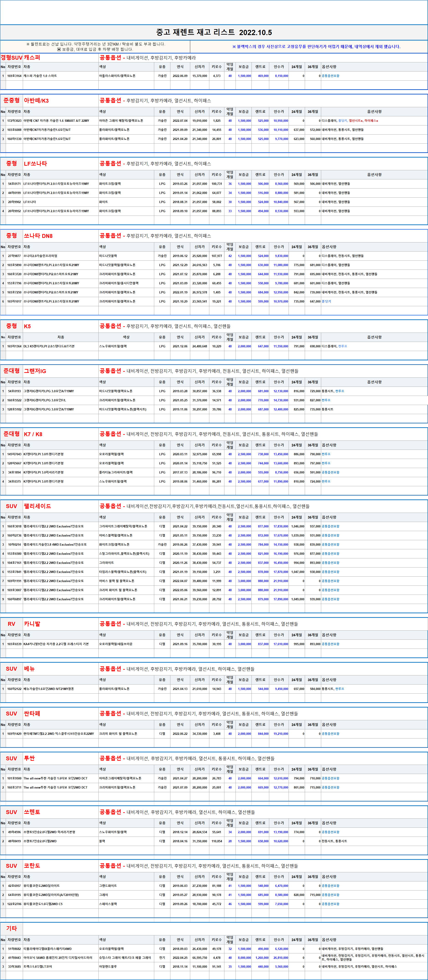Select model 아이오닉 5AWD 롱레인지 20인치 디지털사이드미러
The image size is (428, 980).
click(x=58, y=958)
